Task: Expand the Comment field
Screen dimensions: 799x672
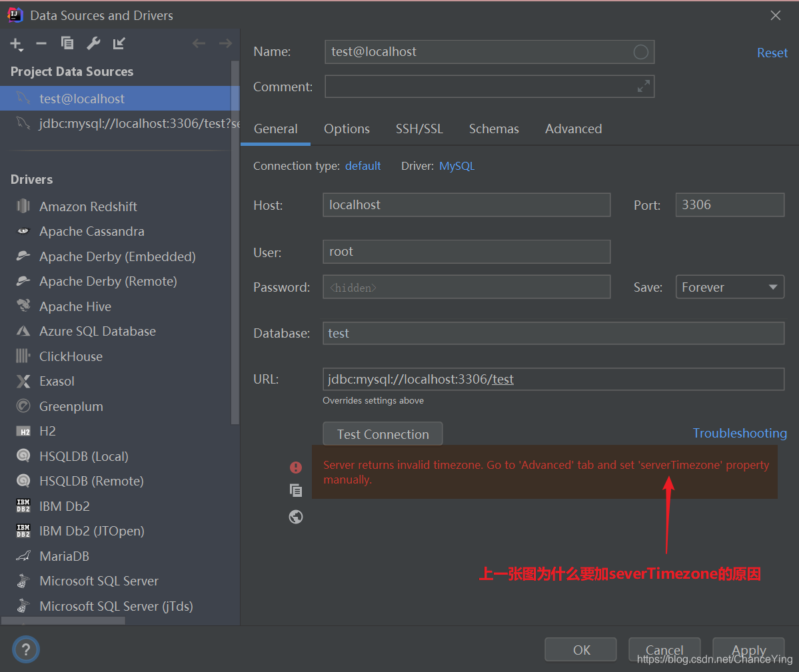Action: [x=643, y=87]
